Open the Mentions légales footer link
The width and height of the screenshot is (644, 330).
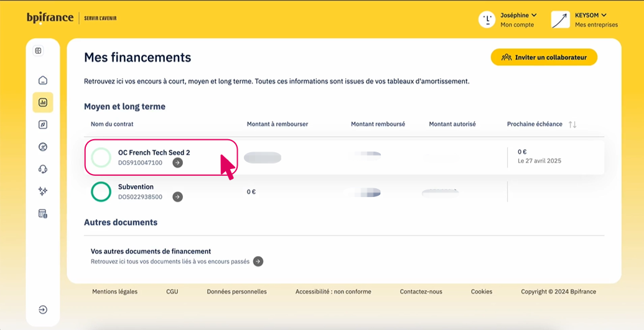(x=115, y=291)
